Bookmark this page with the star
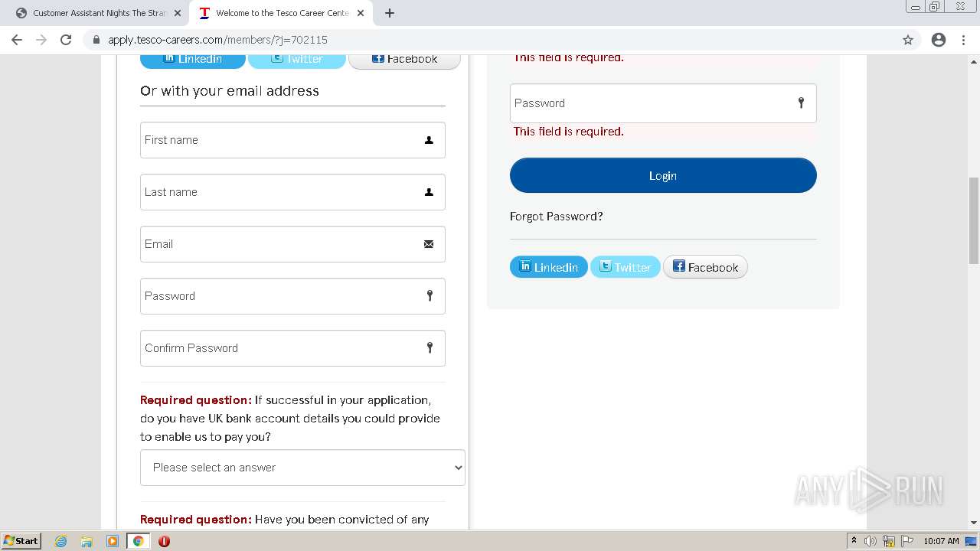Screen dimensions: 980x551 click(908, 40)
